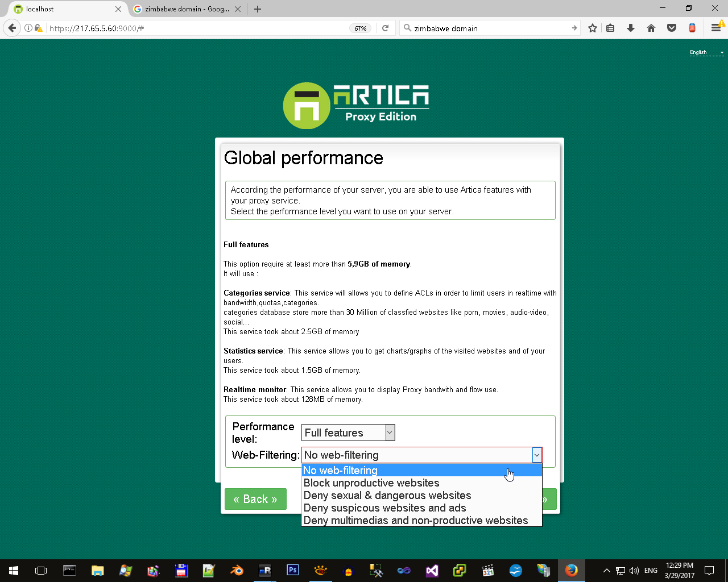Show hidden system tray icons
Image resolution: width=728 pixels, height=582 pixels.
606,571
